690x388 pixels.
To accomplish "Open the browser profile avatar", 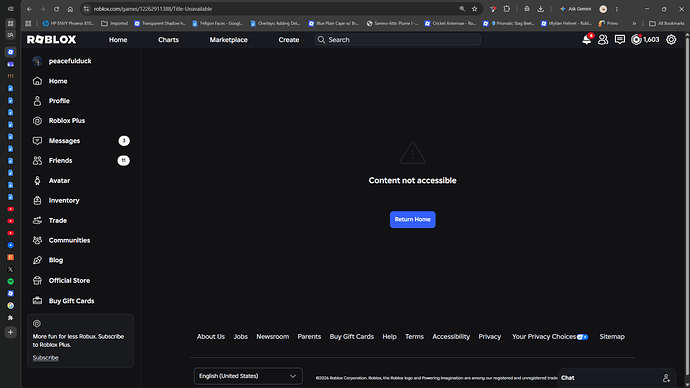I will [x=603, y=9].
